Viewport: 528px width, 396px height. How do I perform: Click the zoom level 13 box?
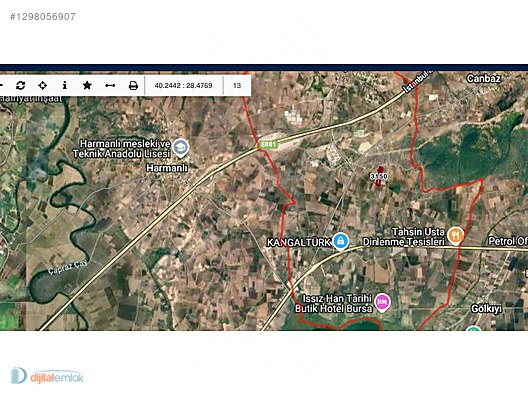[237, 86]
